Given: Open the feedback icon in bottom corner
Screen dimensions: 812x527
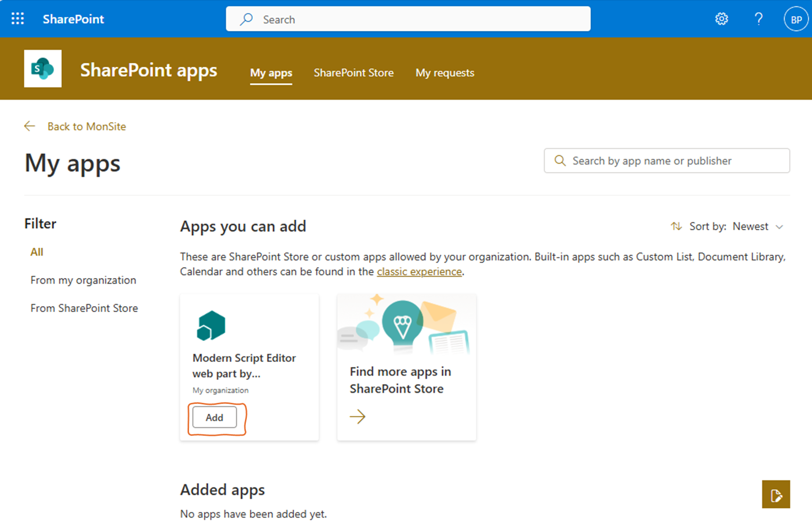Looking at the screenshot, I should coord(776,494).
